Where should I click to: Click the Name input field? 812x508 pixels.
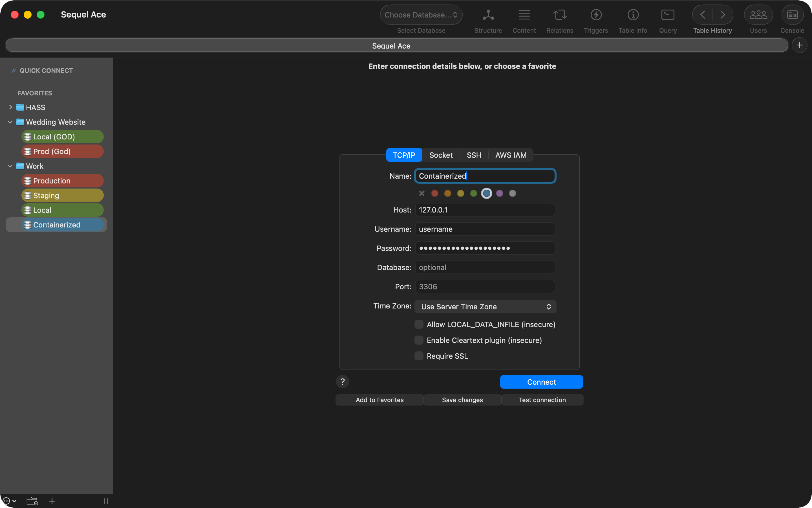point(485,176)
